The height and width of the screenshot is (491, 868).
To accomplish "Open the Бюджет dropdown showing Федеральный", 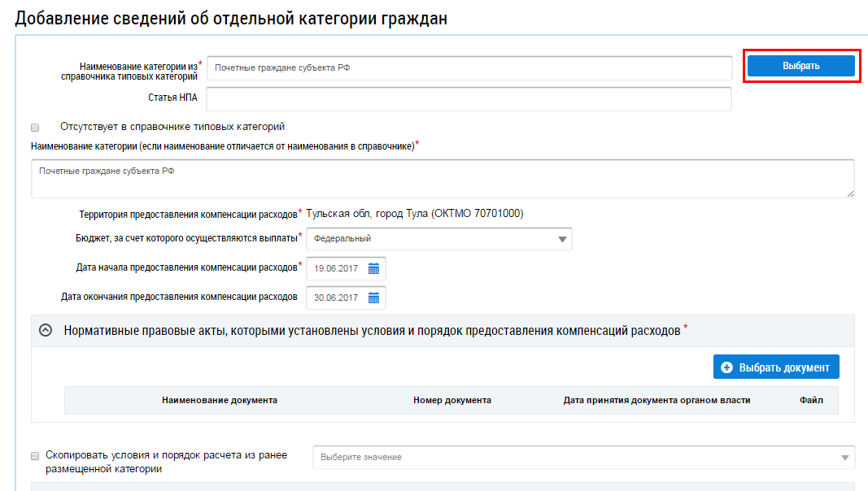I will [x=438, y=239].
